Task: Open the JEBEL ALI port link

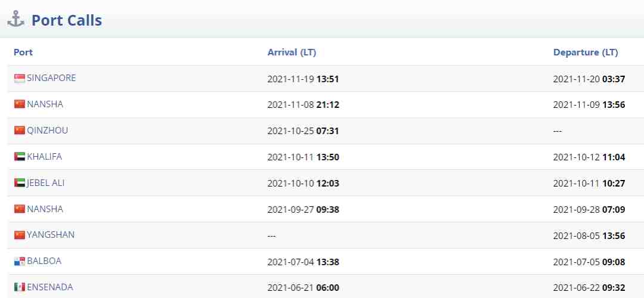Action: tap(45, 183)
